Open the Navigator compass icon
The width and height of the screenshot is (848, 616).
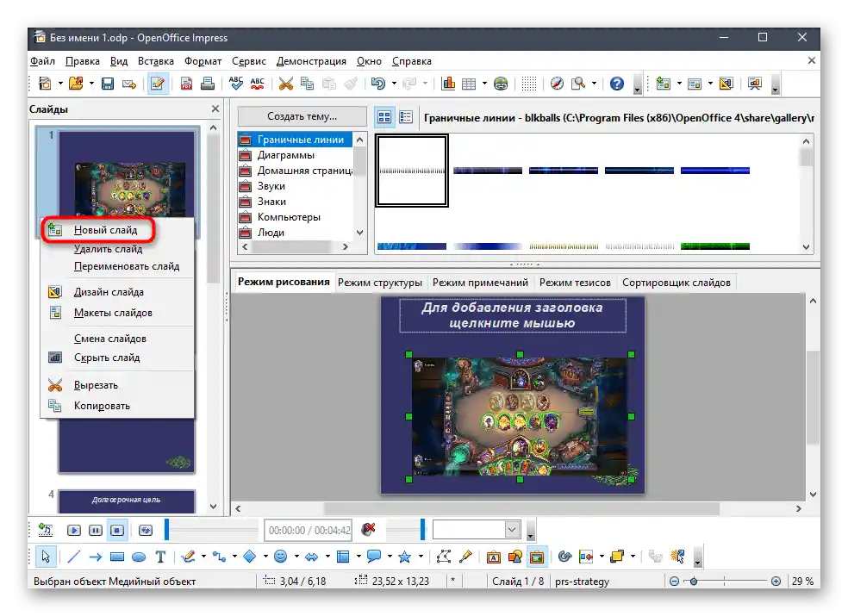click(x=557, y=84)
